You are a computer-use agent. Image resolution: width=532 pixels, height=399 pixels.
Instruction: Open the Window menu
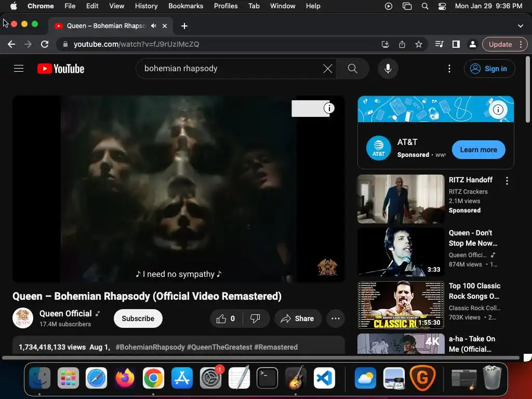[x=283, y=6]
